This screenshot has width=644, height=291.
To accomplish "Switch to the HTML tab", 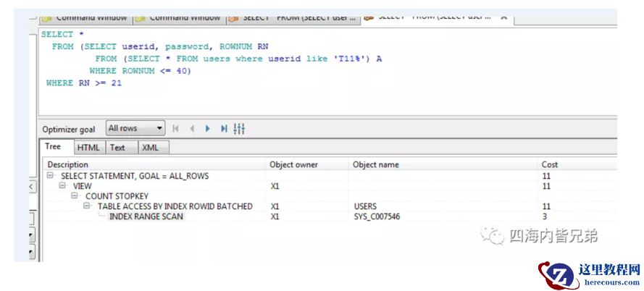I will pyautogui.click(x=88, y=148).
